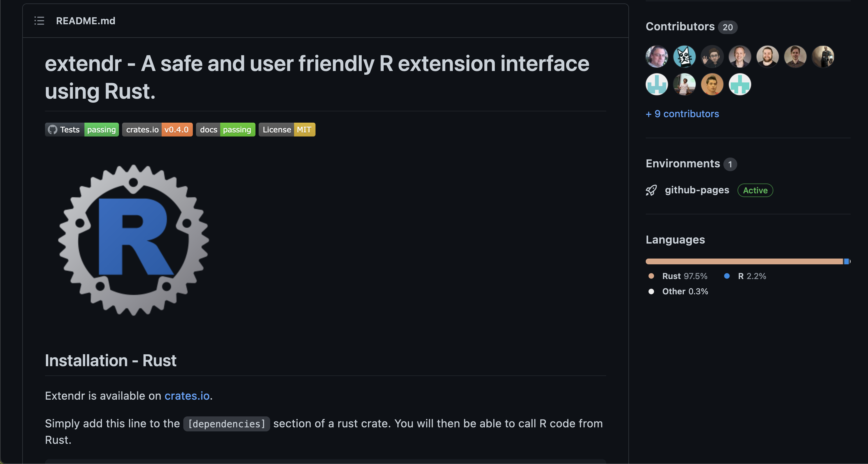Click the Rust segment of language bar
Image resolution: width=868 pixels, height=464 pixels.
(x=741, y=262)
